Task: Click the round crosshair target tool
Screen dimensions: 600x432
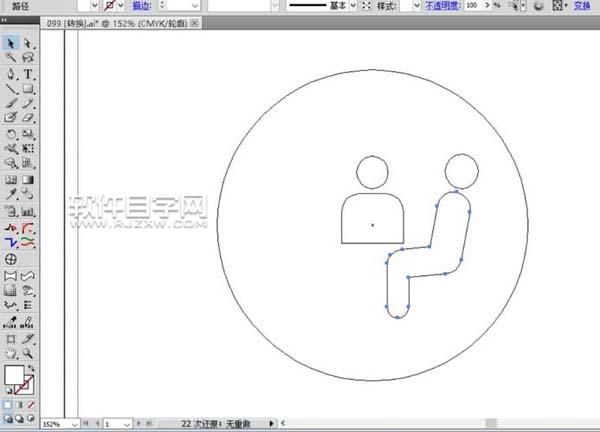Action: [x=11, y=259]
